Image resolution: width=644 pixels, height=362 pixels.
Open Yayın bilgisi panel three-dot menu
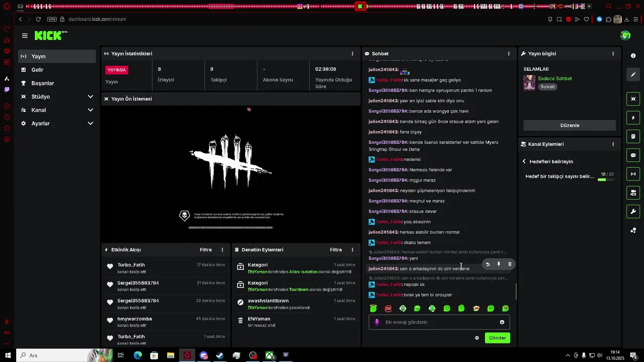click(613, 53)
